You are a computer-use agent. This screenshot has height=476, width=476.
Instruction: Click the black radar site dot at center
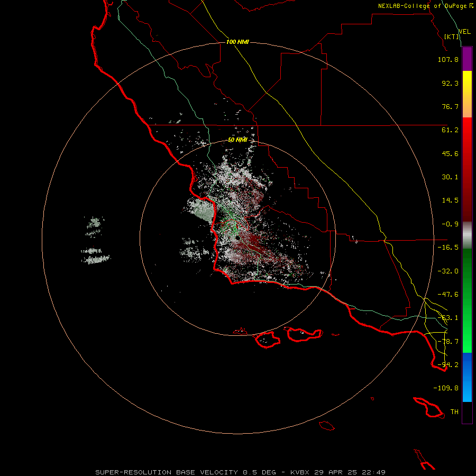[237, 238]
